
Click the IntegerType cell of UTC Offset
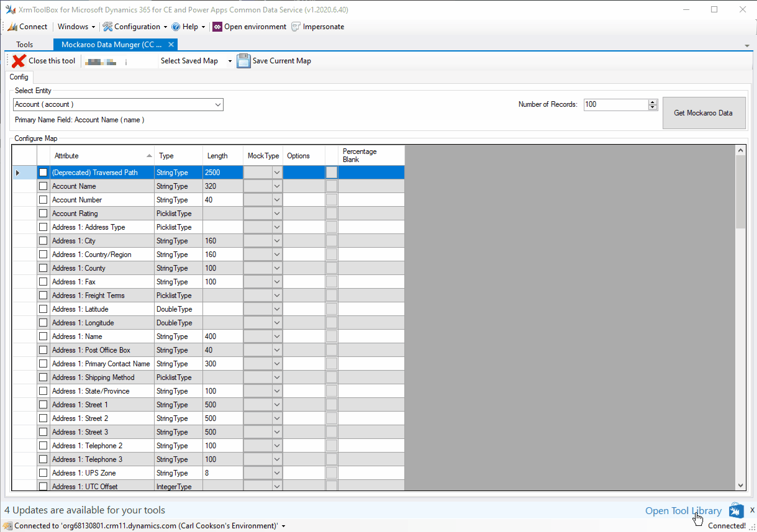[179, 487]
